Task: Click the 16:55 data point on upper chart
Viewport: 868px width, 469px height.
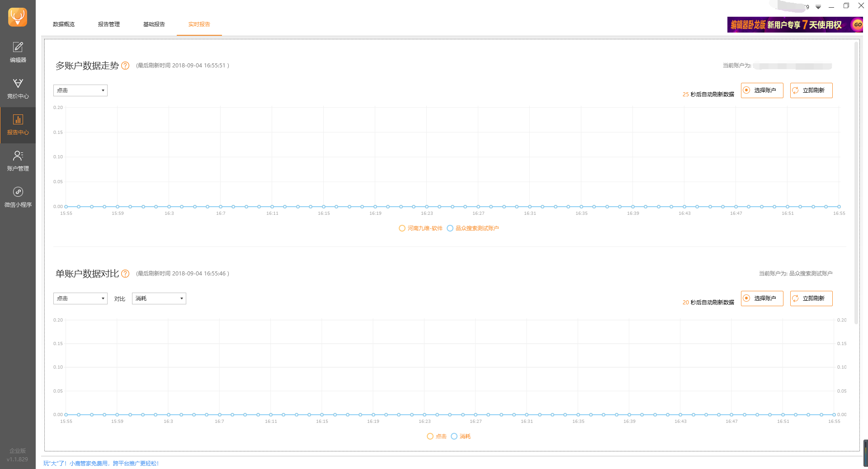Action: tap(839, 207)
